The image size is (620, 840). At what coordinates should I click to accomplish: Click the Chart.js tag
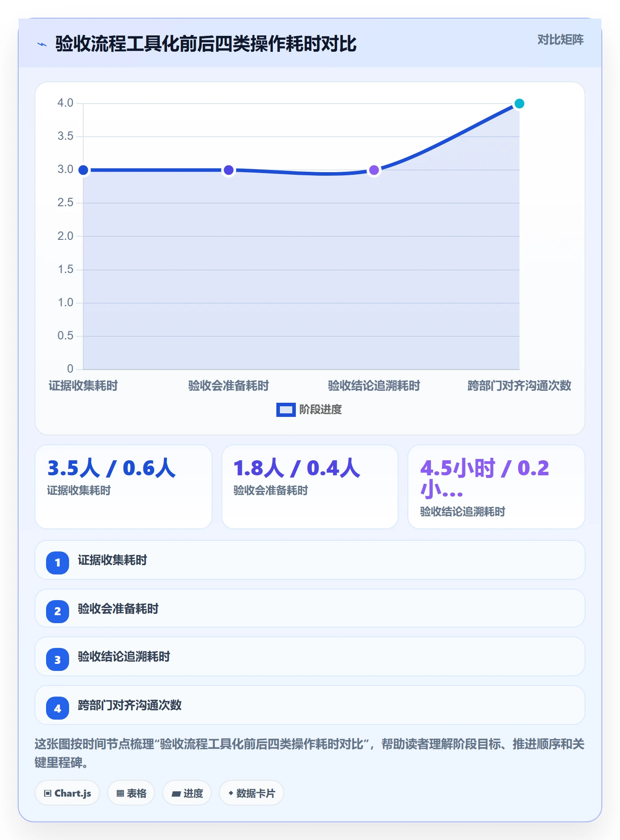coord(67,793)
